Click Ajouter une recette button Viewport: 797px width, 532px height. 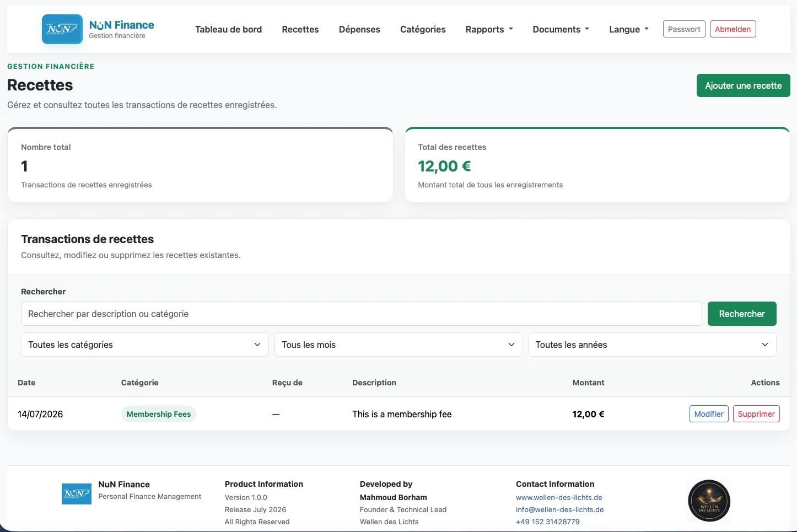coord(743,85)
